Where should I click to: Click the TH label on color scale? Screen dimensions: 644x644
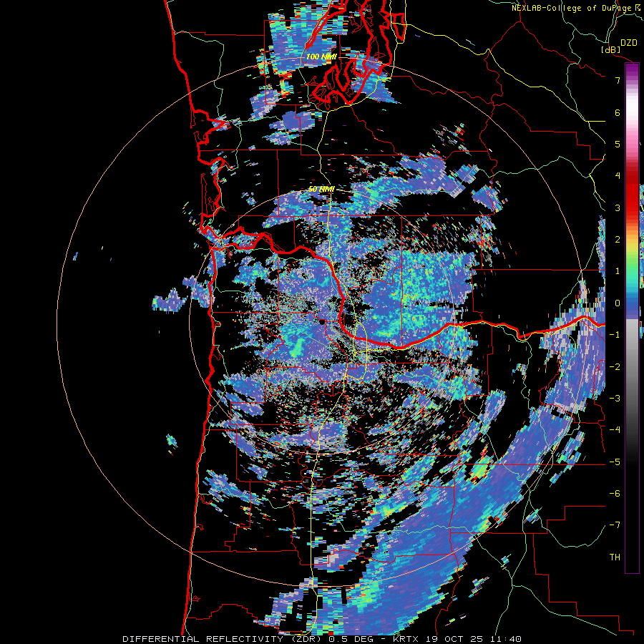click(x=615, y=557)
